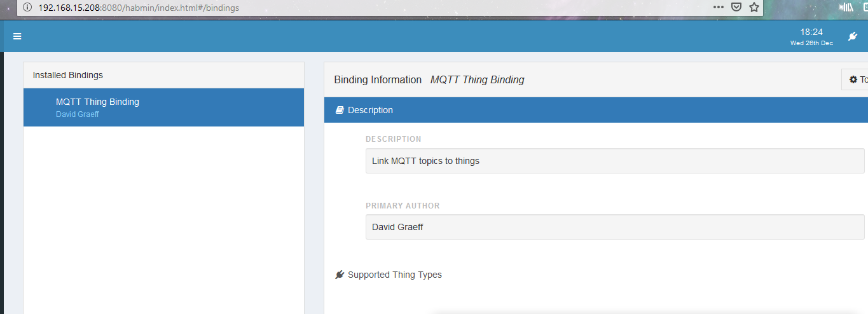868x314 pixels.
Task: Click the plug icon beside Supported Thing Types
Action: [340, 275]
